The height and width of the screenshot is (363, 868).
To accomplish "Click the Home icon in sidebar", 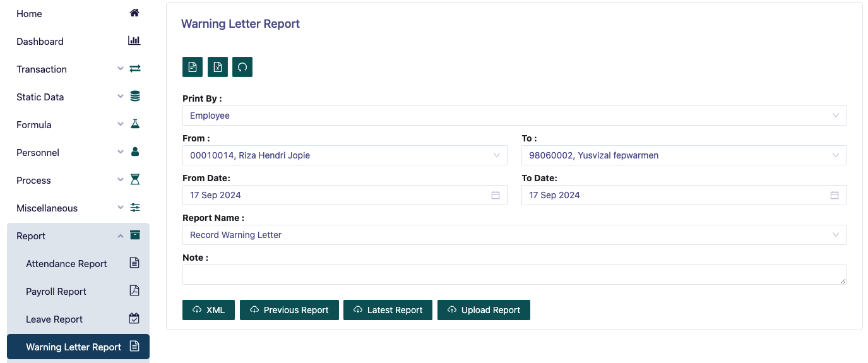I will [x=134, y=13].
